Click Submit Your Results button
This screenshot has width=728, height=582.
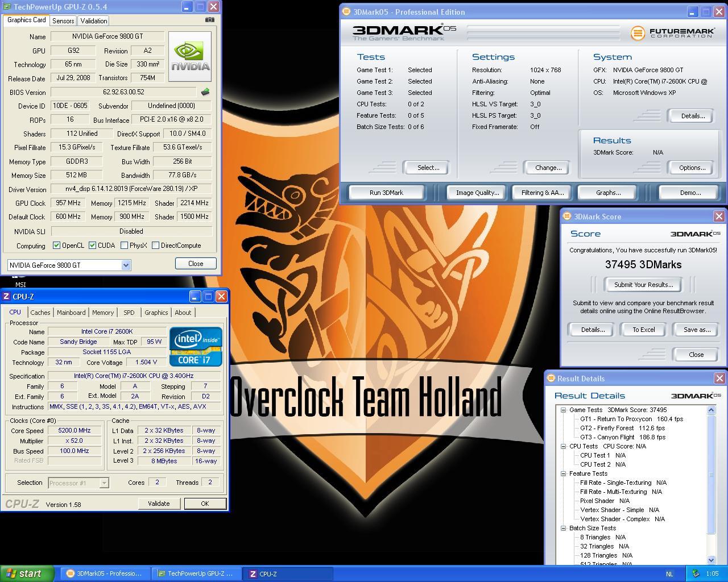pos(644,285)
